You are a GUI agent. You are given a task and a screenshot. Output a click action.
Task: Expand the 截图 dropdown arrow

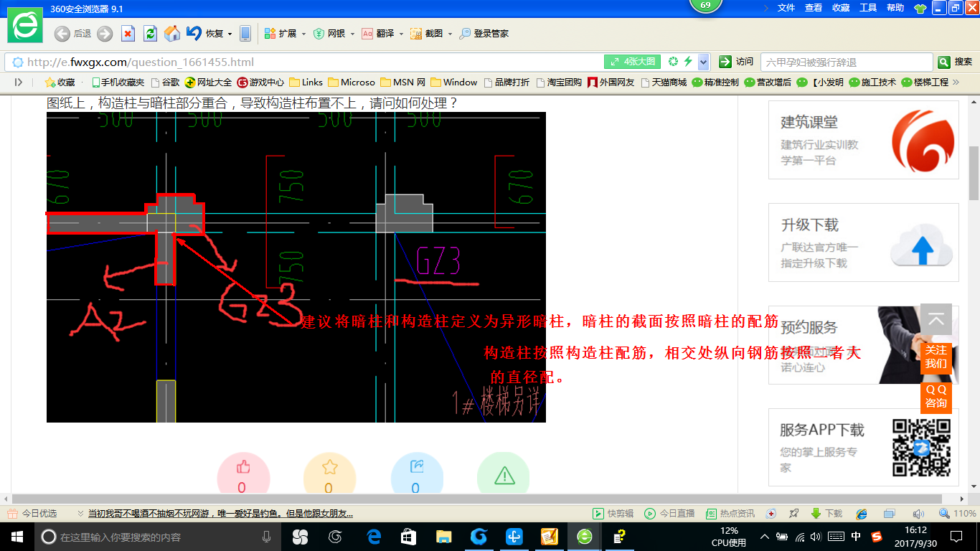450,34
